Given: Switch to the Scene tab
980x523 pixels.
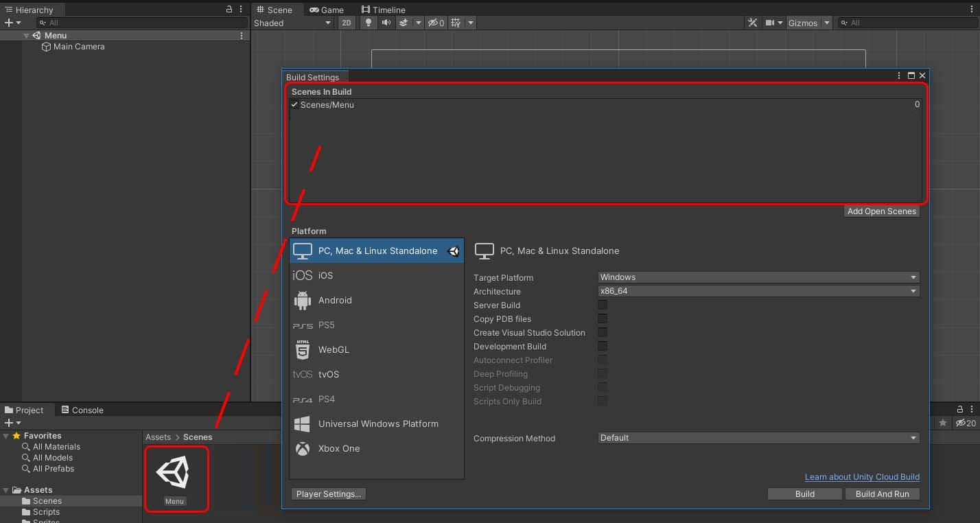Looking at the screenshot, I should [x=275, y=10].
